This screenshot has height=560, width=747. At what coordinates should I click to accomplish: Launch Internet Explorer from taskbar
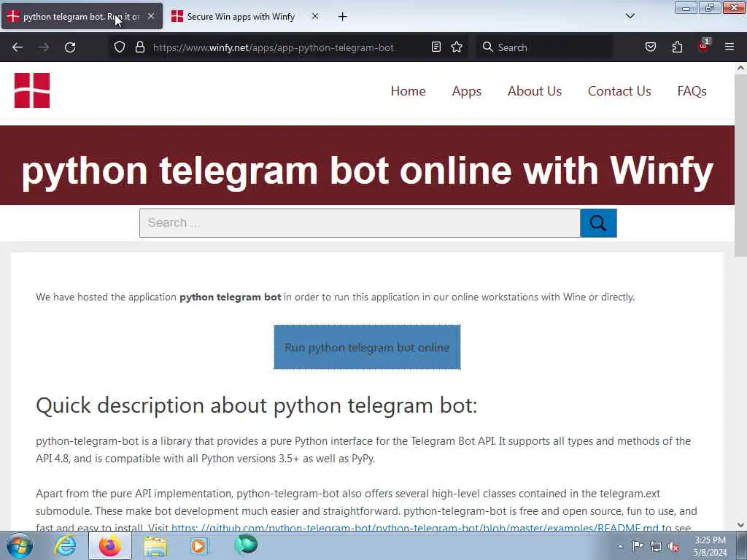65,545
